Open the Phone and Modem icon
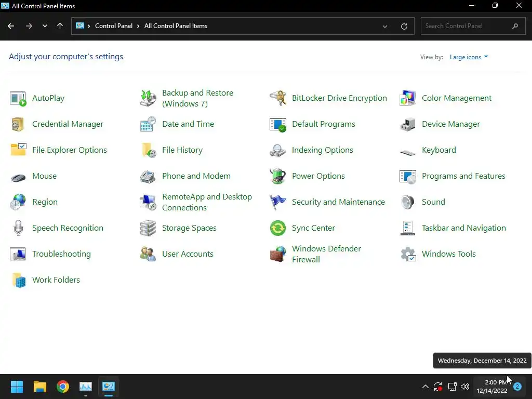532x399 pixels. [x=148, y=176]
